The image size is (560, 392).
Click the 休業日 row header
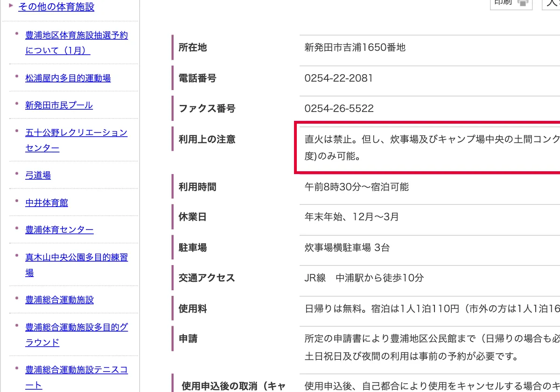[193, 217]
